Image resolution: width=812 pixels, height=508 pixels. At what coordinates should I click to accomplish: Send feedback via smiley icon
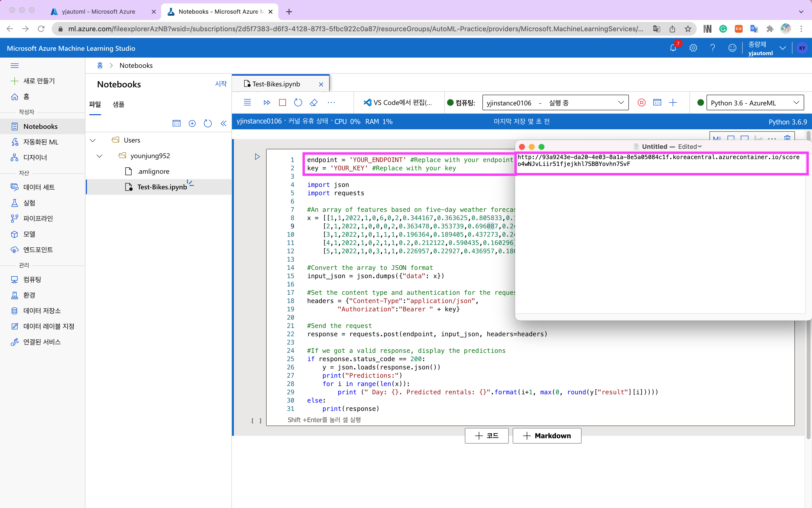[732, 48]
